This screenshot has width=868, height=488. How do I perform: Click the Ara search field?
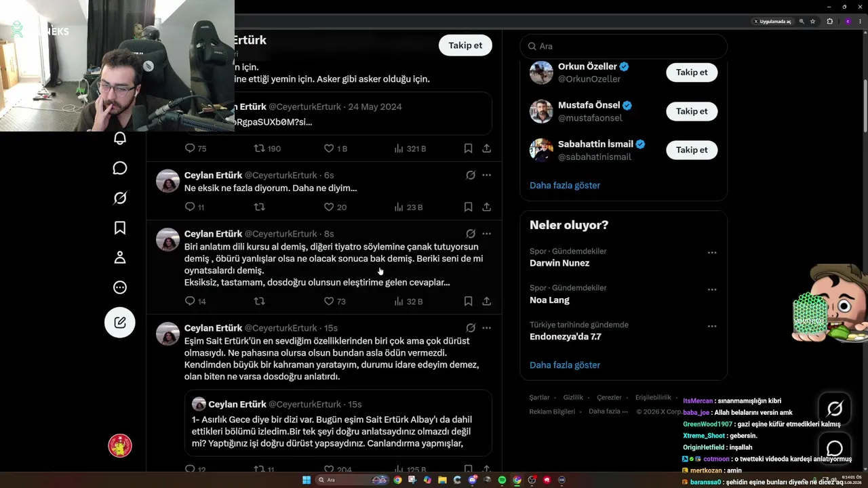coord(623,46)
